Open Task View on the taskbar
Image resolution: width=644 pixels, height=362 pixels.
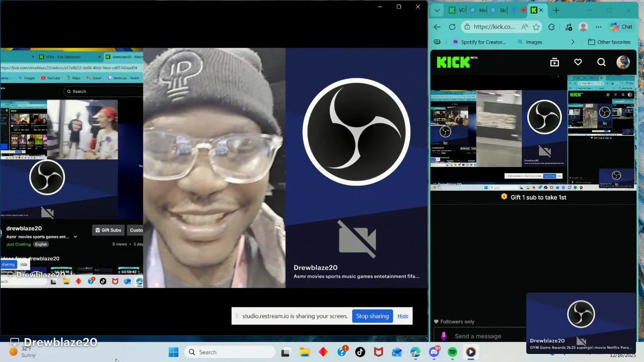(x=285, y=352)
